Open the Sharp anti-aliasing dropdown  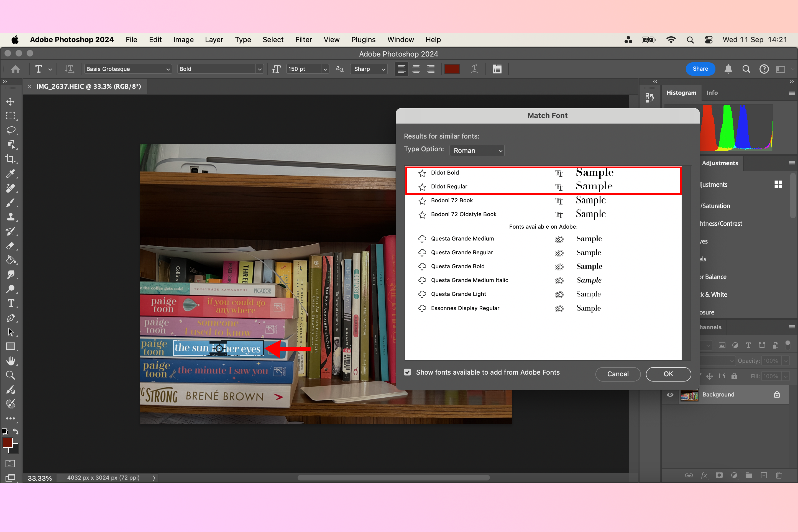pyautogui.click(x=369, y=69)
